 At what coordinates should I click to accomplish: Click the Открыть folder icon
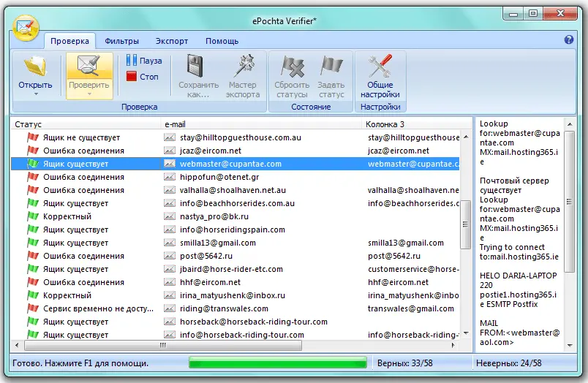pos(34,67)
